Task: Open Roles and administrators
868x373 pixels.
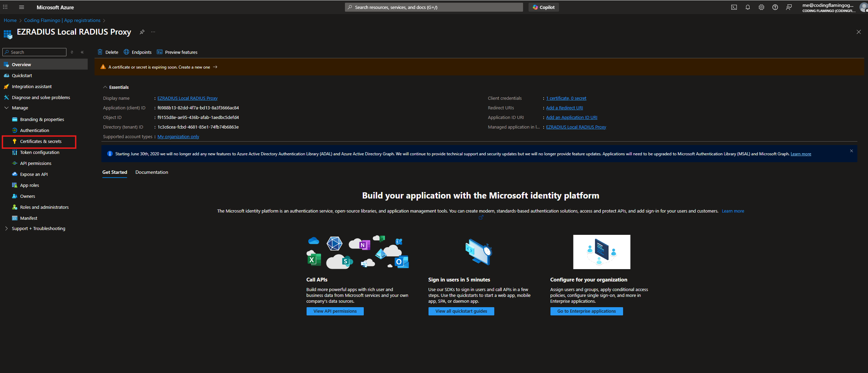Action: click(44, 207)
